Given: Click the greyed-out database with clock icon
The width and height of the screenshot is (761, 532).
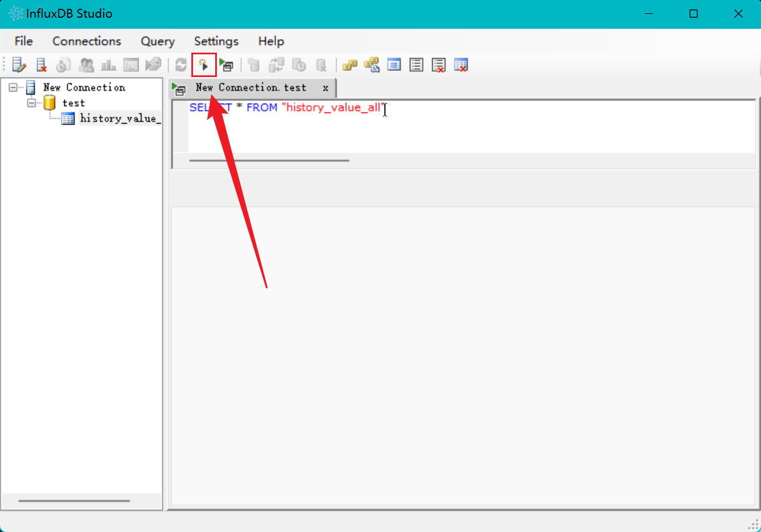Looking at the screenshot, I should coord(299,65).
